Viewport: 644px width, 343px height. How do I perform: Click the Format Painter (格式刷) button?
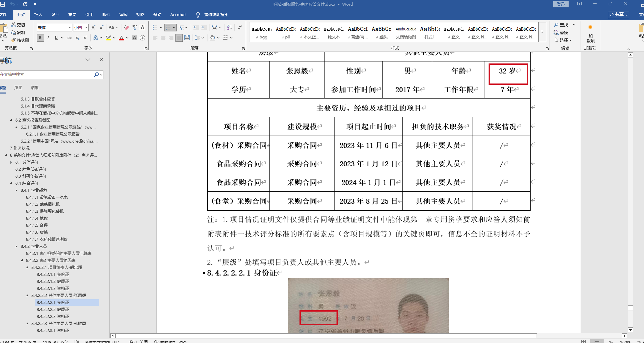[20, 40]
